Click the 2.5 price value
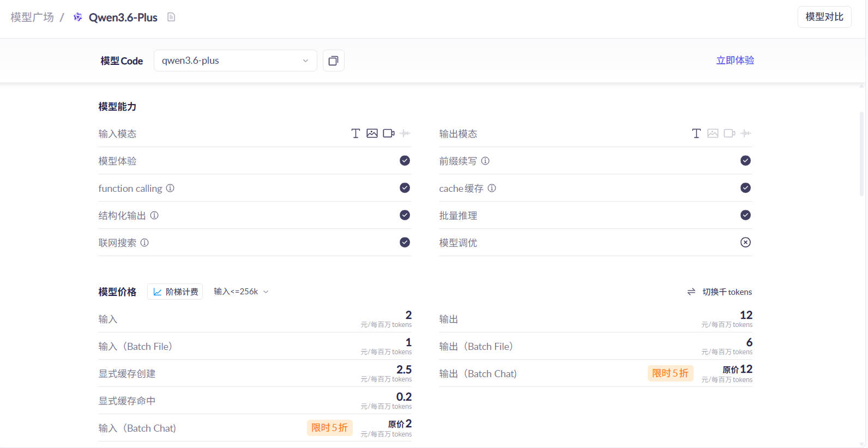This screenshot has height=448, width=868. pyautogui.click(x=404, y=370)
